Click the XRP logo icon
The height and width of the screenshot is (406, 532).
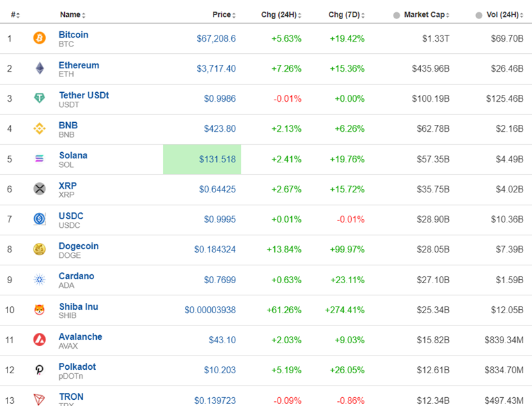pos(40,188)
